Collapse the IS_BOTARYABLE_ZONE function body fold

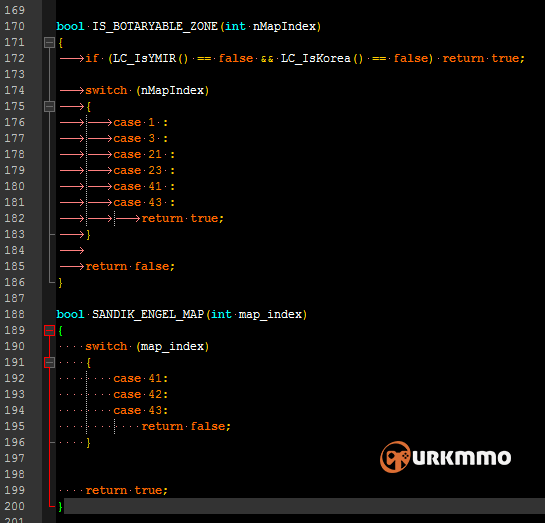[x=49, y=42]
